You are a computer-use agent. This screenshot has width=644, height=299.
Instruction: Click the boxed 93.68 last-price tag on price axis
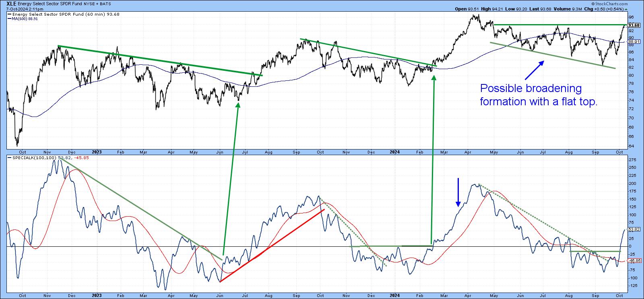[x=634, y=25]
